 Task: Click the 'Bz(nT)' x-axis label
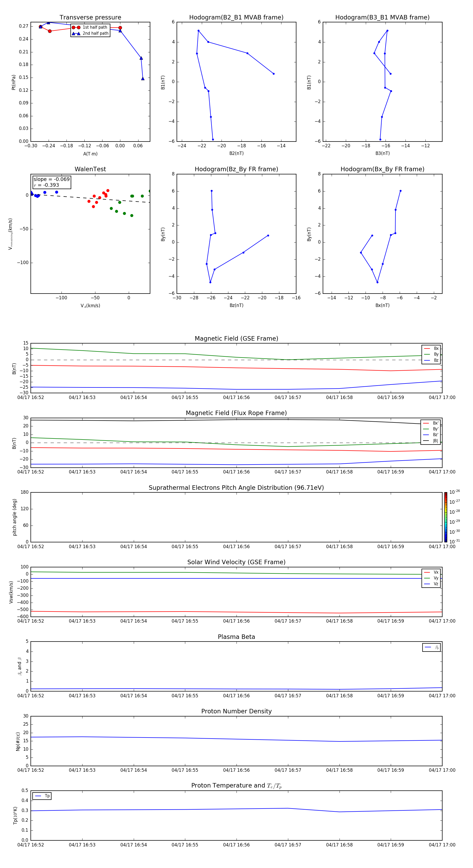(x=236, y=305)
